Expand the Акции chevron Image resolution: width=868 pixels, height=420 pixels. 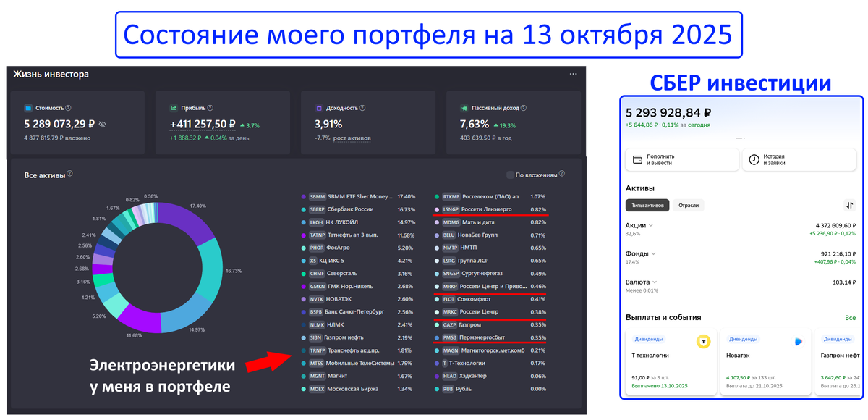pos(651,225)
